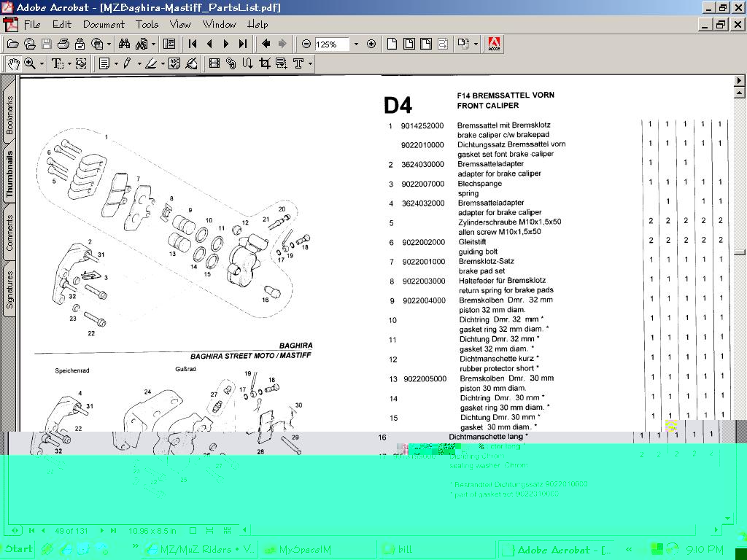Click the Open file folder icon
The image size is (747, 560).
13,44
